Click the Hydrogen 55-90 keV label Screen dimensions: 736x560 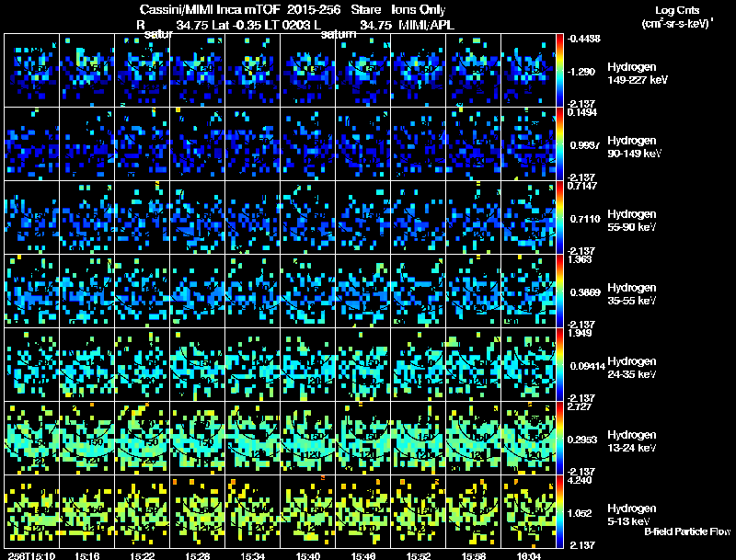[630, 220]
